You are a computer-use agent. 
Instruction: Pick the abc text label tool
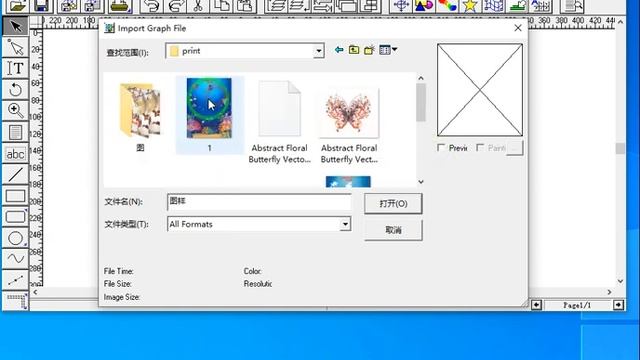(16, 154)
